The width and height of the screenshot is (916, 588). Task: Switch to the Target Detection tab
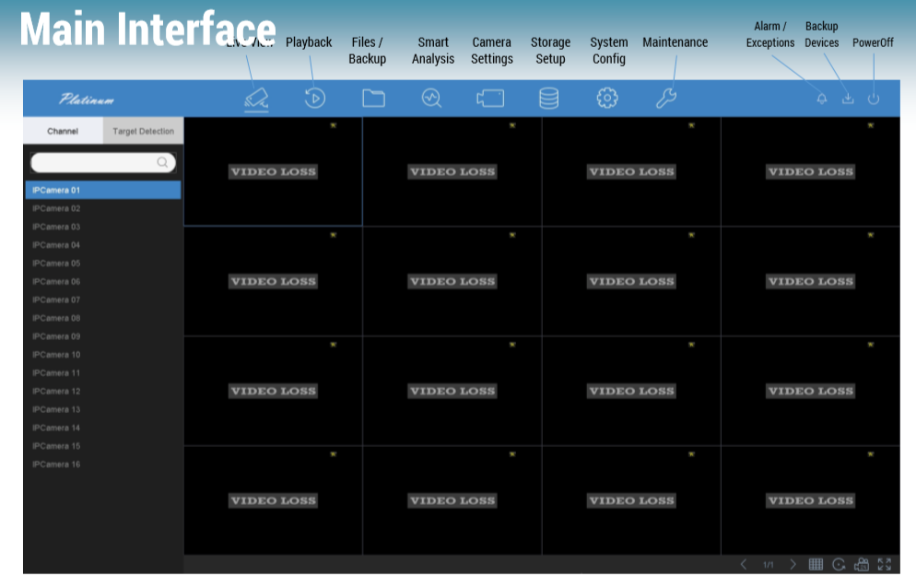[143, 131]
